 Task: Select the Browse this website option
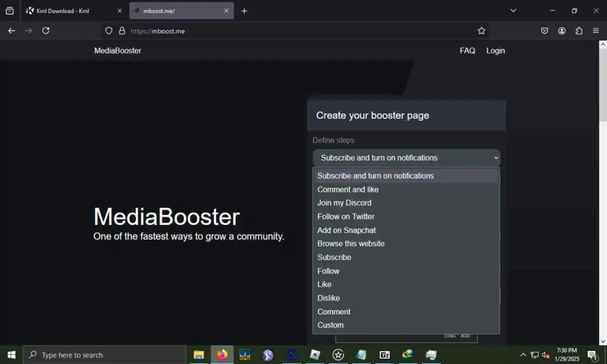click(406, 244)
